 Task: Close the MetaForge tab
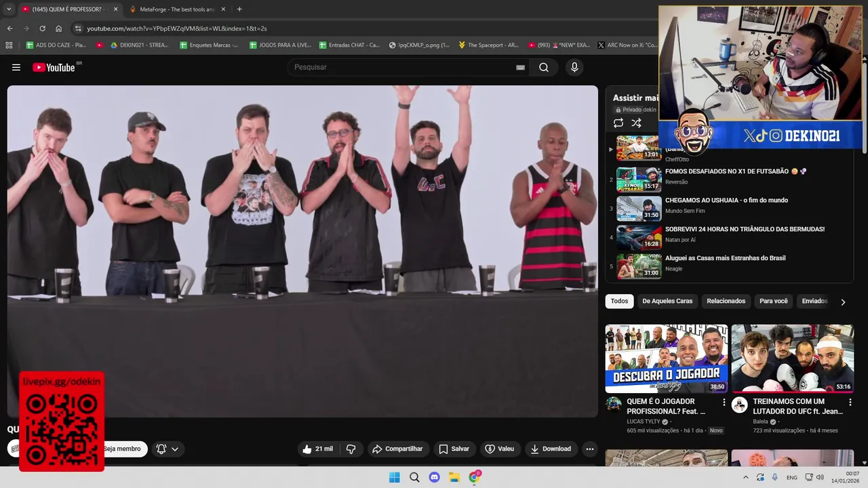(223, 9)
